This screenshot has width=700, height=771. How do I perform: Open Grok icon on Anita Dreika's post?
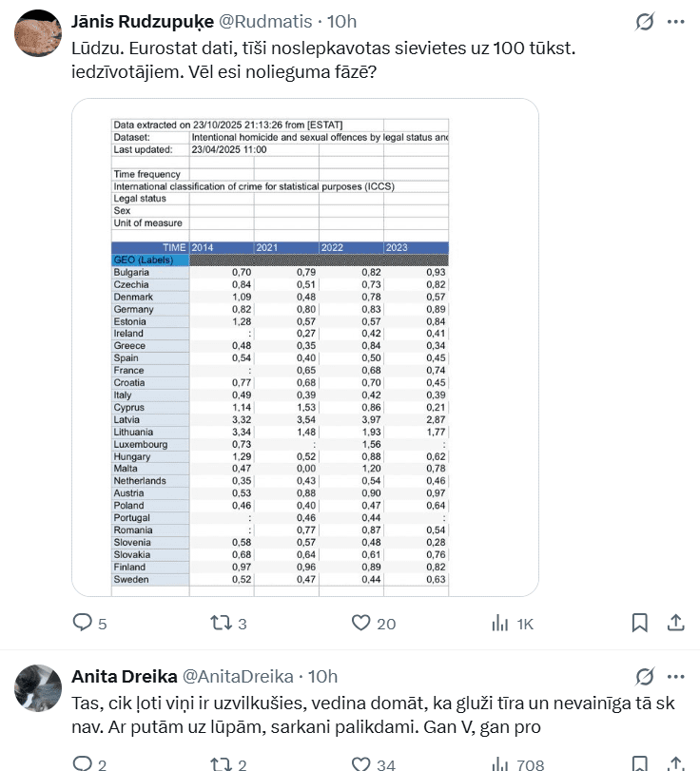[645, 676]
